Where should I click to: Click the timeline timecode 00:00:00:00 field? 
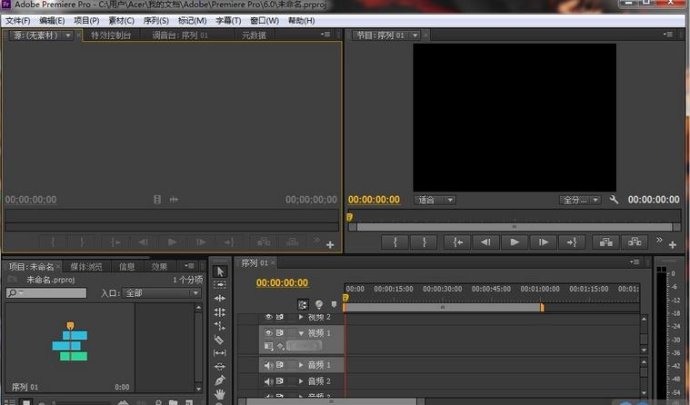[282, 283]
